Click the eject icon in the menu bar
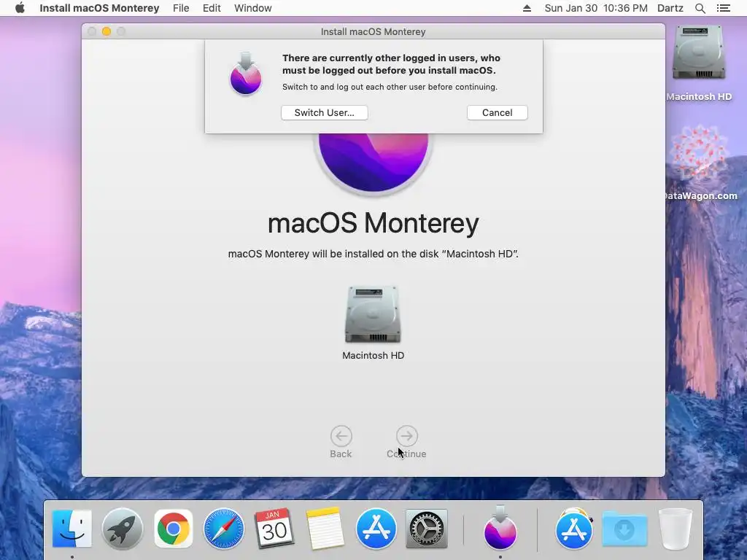Image resolution: width=747 pixels, height=560 pixels. 527,8
